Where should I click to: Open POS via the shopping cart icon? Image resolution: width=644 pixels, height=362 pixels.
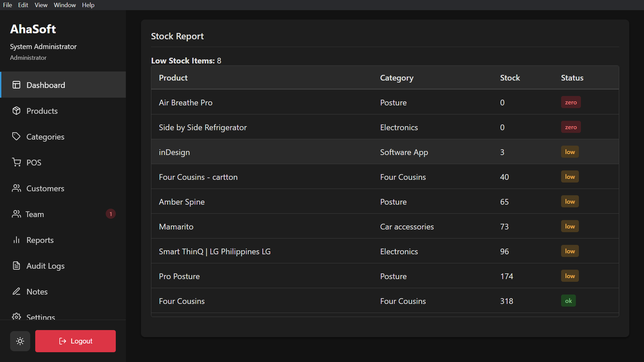16,162
